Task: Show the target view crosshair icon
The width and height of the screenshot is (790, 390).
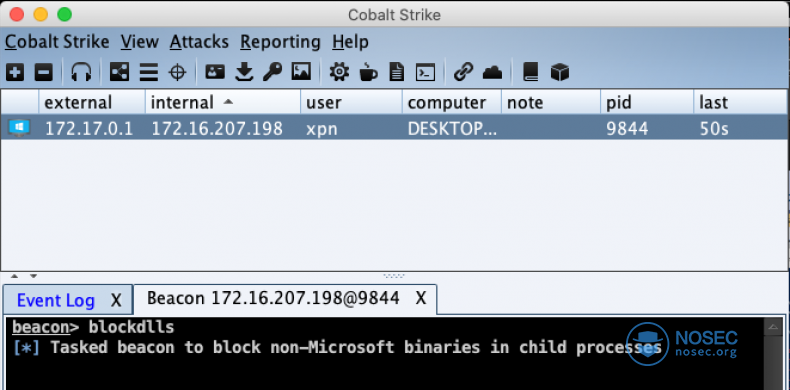Action: pyautogui.click(x=177, y=72)
